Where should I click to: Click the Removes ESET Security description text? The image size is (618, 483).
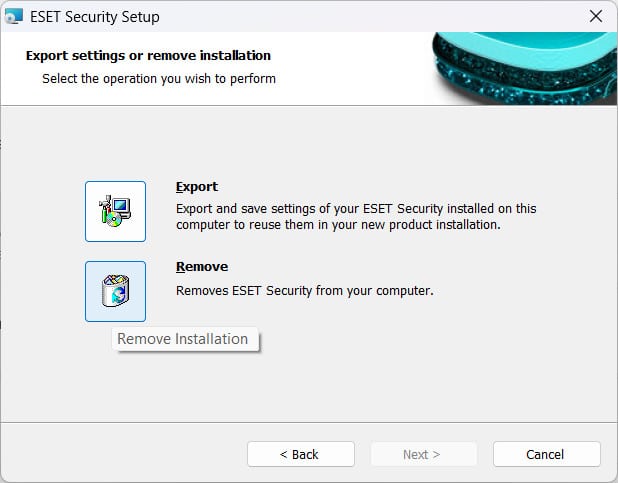305,291
